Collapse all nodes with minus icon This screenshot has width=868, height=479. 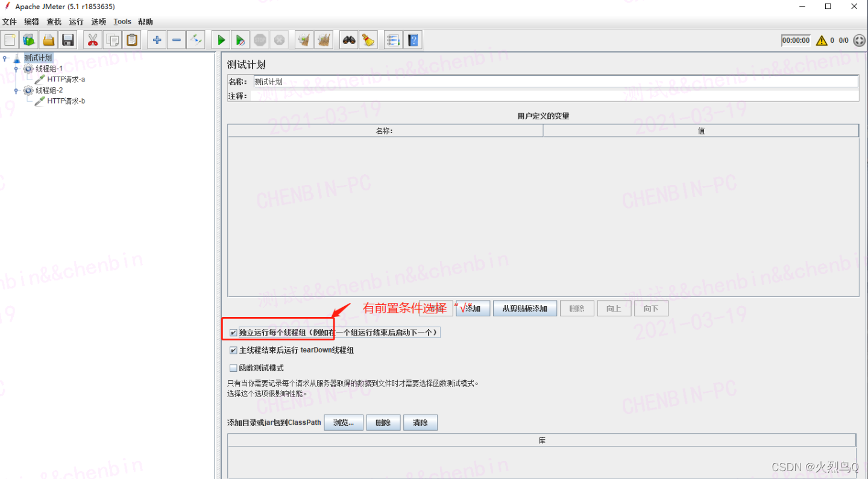tap(176, 40)
